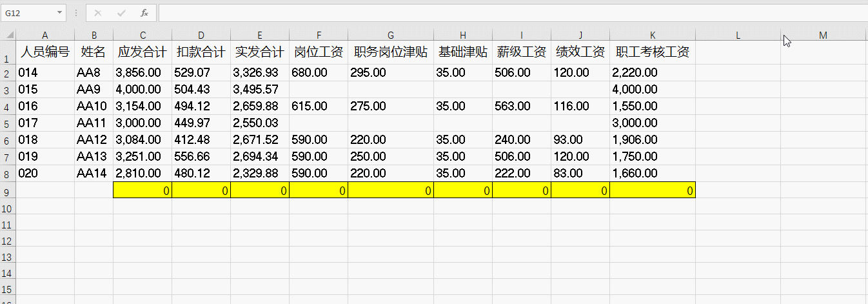This screenshot has height=304, width=868.
Task: Select cell containing 014
Action: [x=45, y=73]
